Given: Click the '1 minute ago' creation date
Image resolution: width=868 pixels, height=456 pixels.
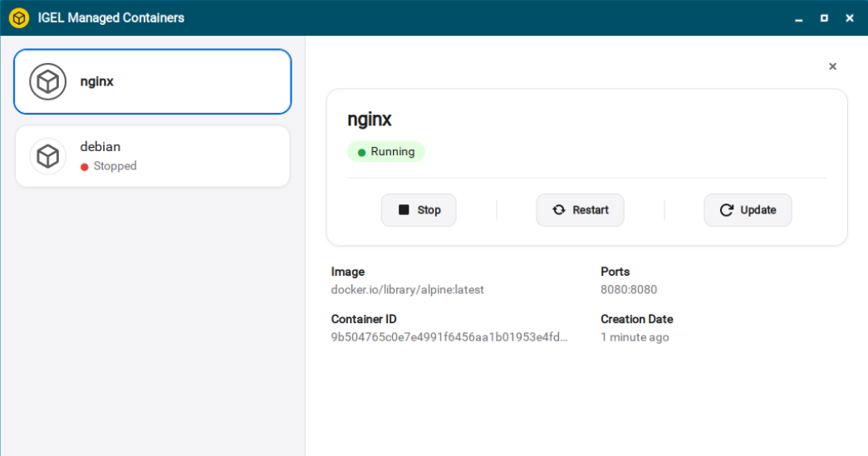Looking at the screenshot, I should click(x=635, y=337).
